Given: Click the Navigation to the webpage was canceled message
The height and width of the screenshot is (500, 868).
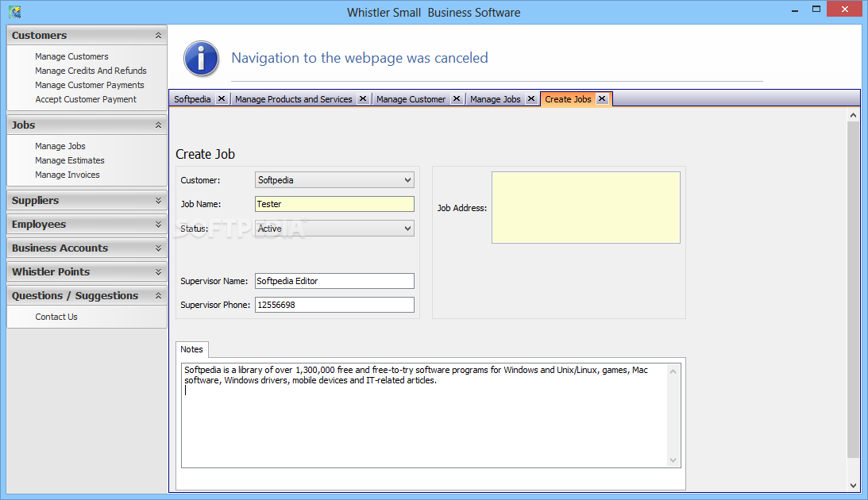Looking at the screenshot, I should [360, 58].
